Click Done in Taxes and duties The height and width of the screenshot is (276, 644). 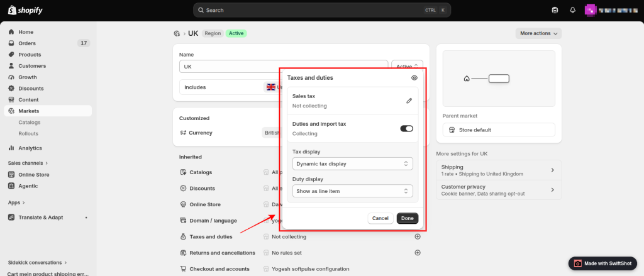coord(408,219)
